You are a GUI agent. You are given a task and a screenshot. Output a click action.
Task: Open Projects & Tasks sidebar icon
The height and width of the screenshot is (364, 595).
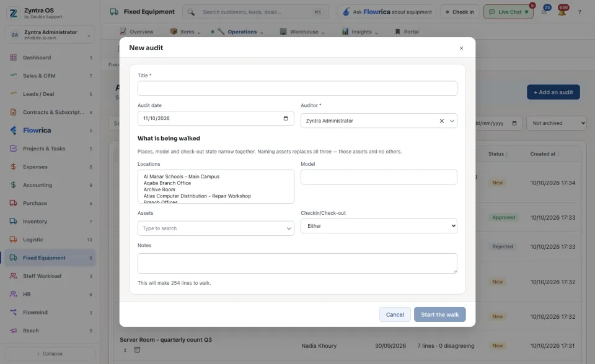(13, 149)
